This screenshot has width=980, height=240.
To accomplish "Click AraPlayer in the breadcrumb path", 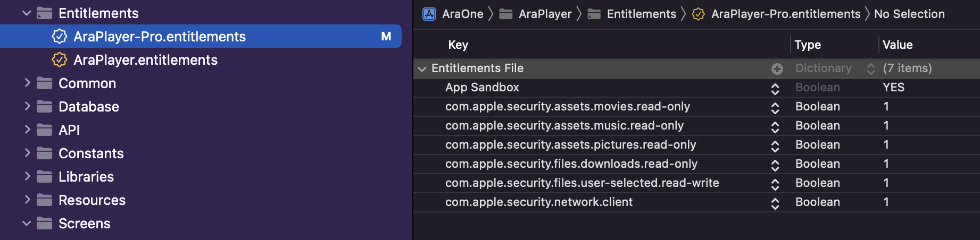I will pos(545,14).
